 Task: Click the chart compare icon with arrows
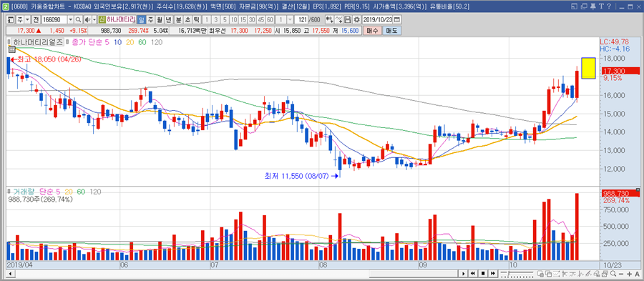(x=330, y=20)
